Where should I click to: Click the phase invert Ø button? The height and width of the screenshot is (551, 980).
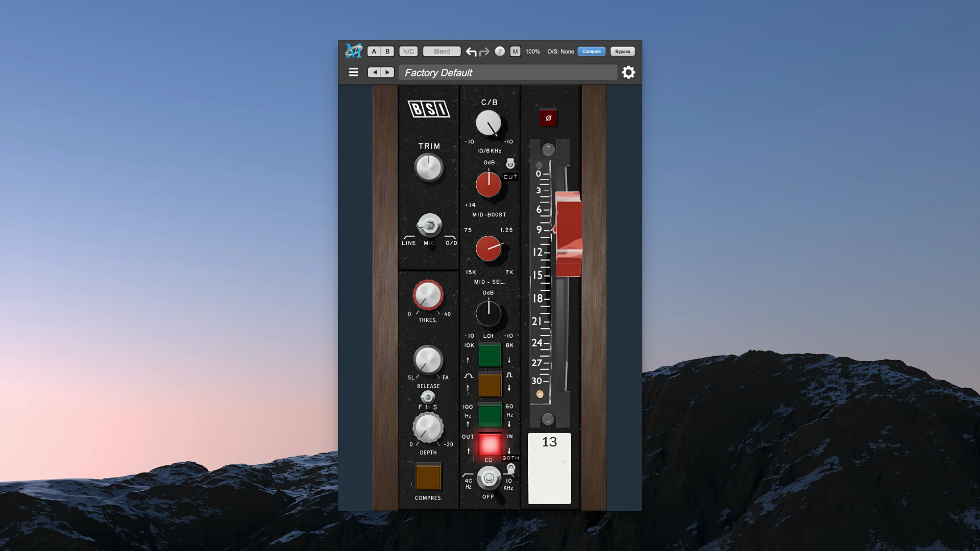(x=548, y=117)
